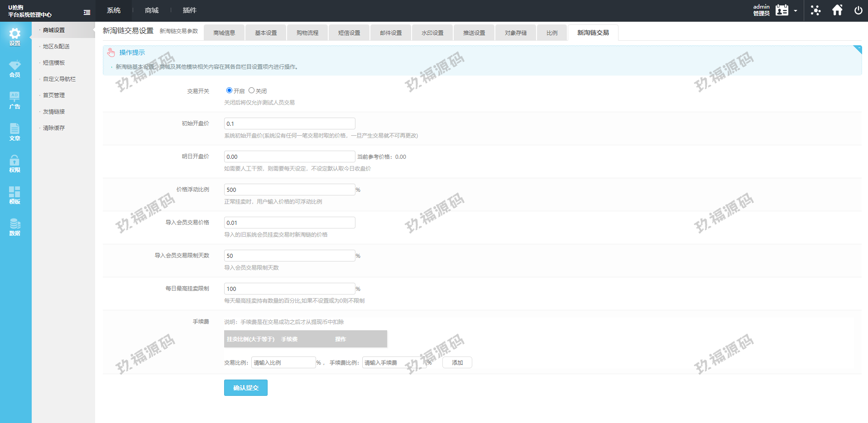Switch to the 水印设置 tab

tap(432, 33)
